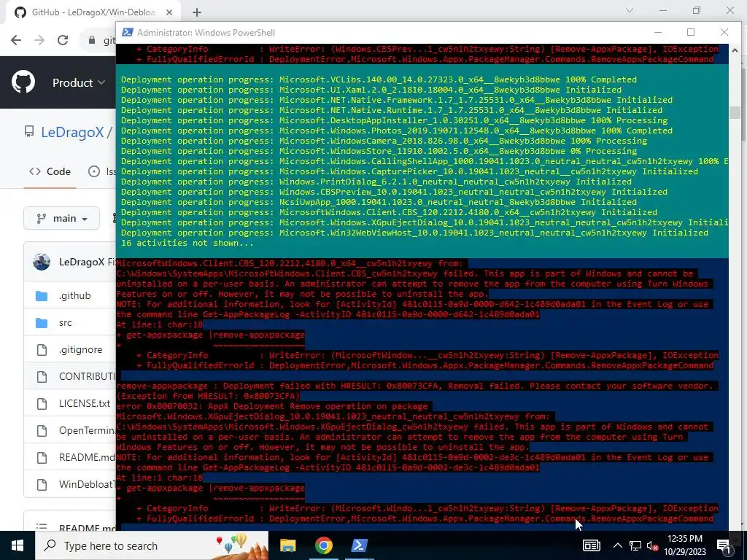Click the .github folder icon
Screen dimensions: 747x560
42,296
